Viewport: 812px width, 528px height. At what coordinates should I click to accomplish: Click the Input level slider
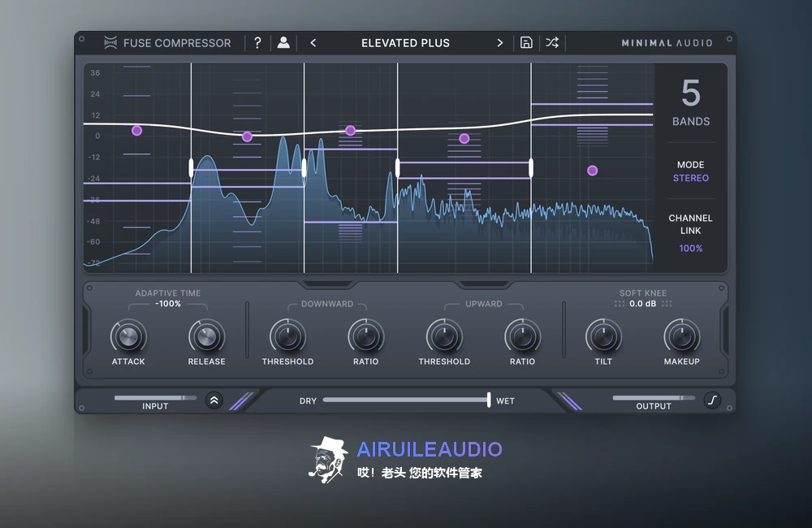point(155,398)
